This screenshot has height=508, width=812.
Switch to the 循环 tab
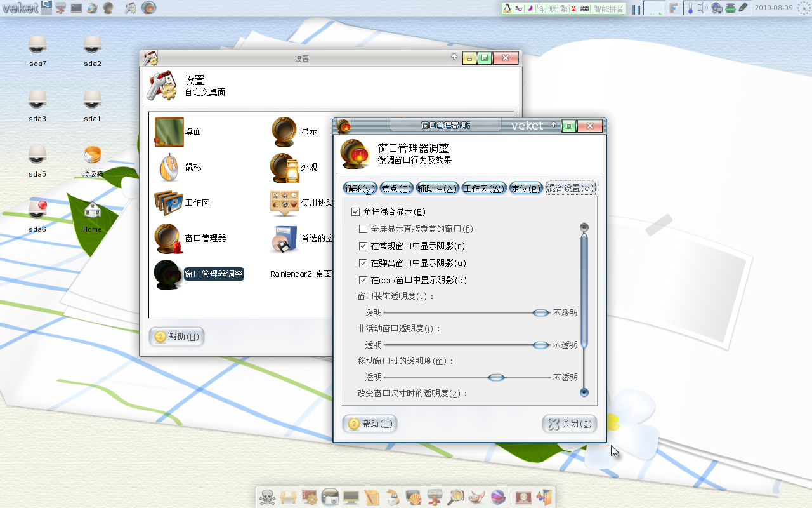pos(360,188)
